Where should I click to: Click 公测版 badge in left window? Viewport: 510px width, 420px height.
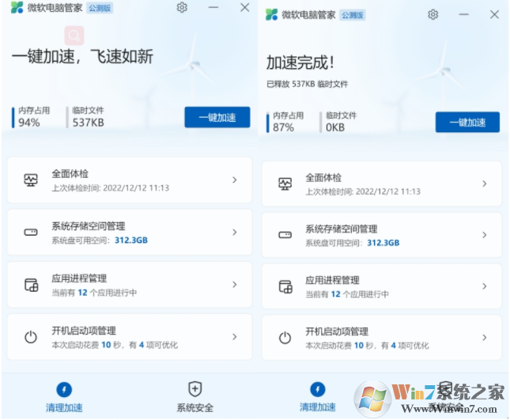100,8
